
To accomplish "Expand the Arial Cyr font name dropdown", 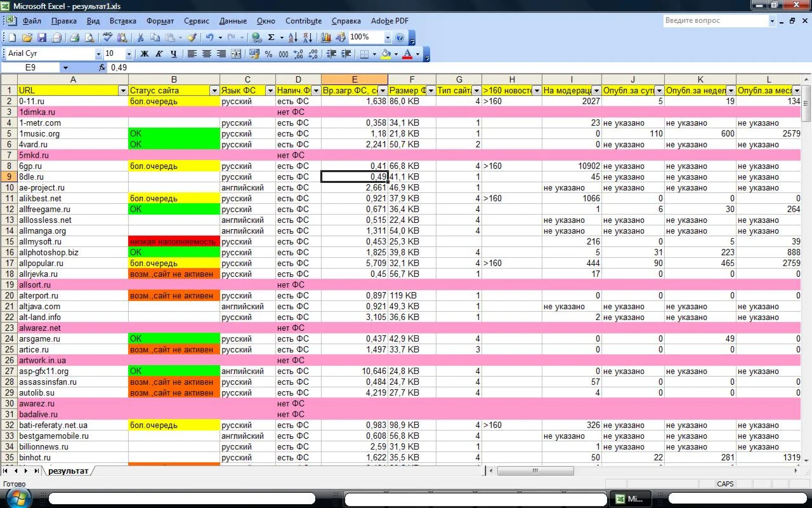I will point(98,54).
